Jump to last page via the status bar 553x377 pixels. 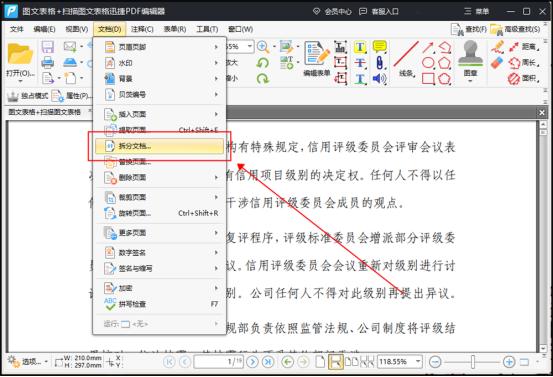pos(268,361)
